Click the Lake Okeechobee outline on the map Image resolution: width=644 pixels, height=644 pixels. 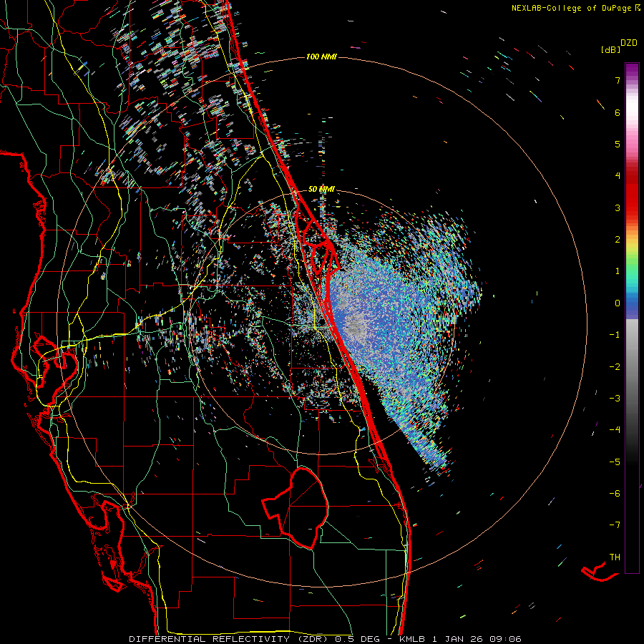[296, 508]
